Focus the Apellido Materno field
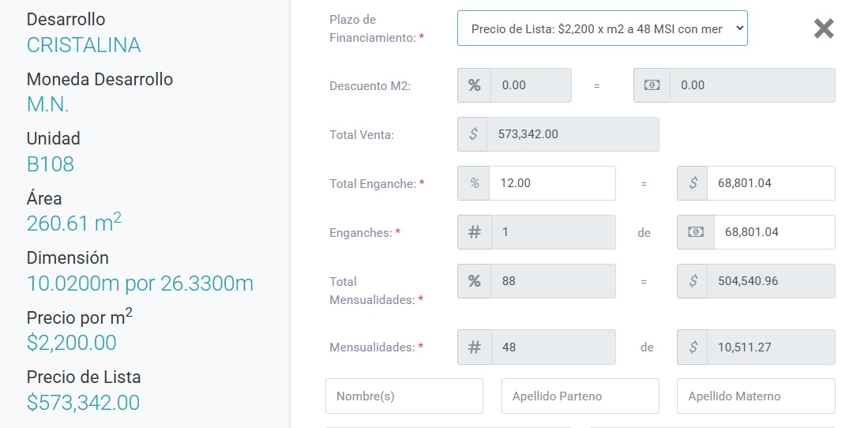 (x=756, y=396)
